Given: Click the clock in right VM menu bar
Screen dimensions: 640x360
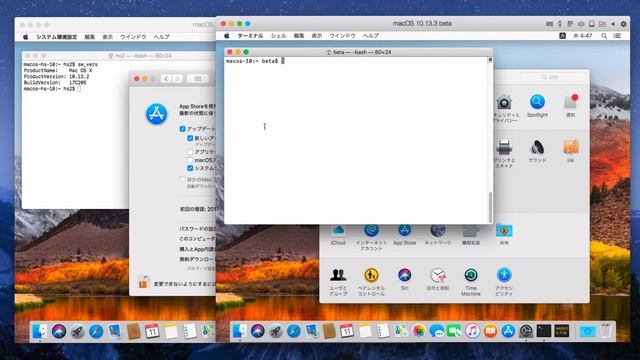Looking at the screenshot, I should (582, 36).
